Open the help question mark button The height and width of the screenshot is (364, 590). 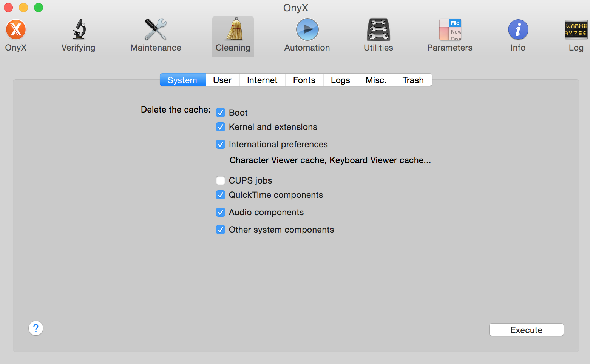36,328
